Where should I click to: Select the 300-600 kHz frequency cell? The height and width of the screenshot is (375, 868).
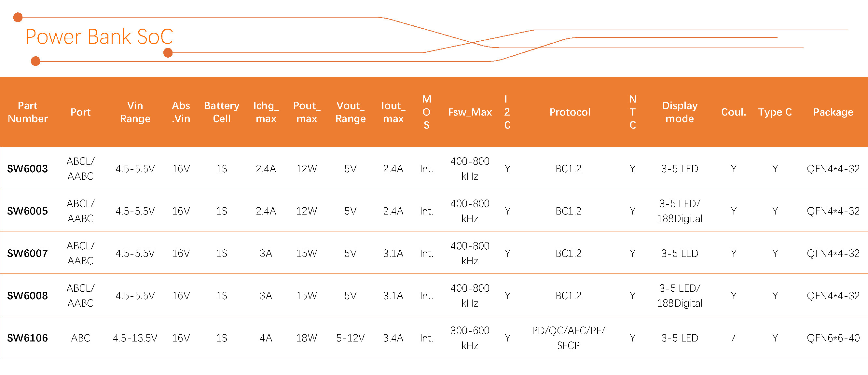pyautogui.click(x=470, y=338)
